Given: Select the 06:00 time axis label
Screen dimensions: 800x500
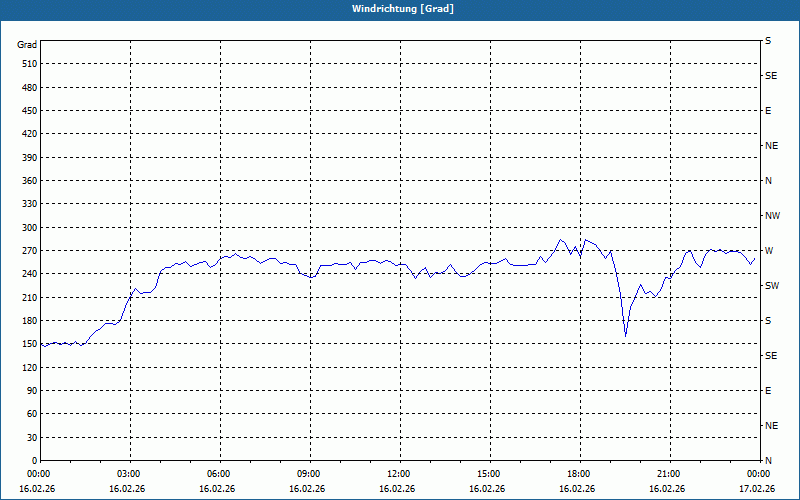Looking at the screenshot, I should (x=220, y=473).
